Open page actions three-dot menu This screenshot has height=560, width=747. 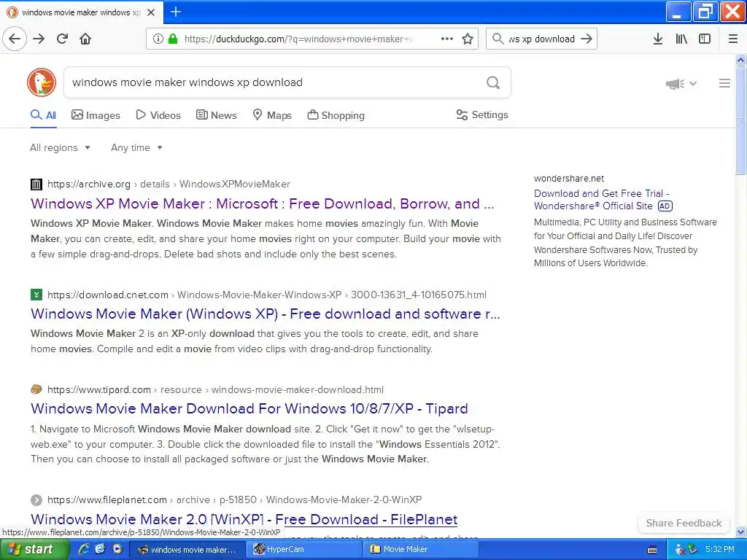pos(447,39)
